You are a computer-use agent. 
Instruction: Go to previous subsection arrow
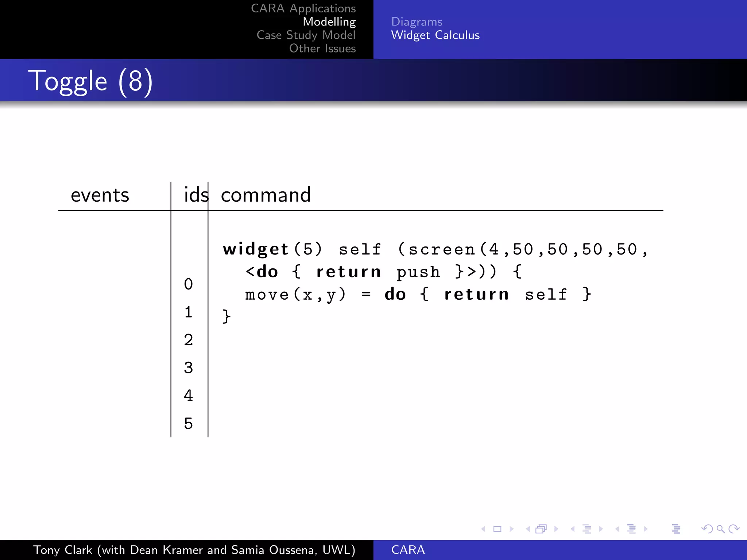(573, 529)
